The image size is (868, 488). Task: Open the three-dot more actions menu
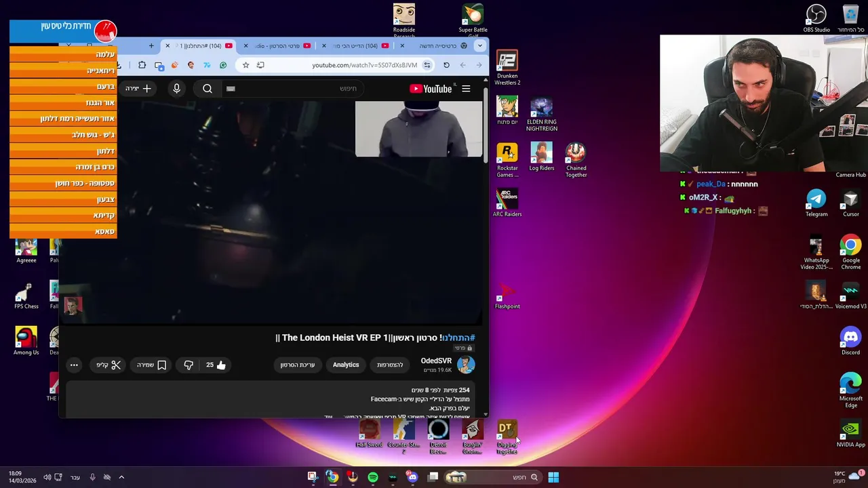(74, 365)
